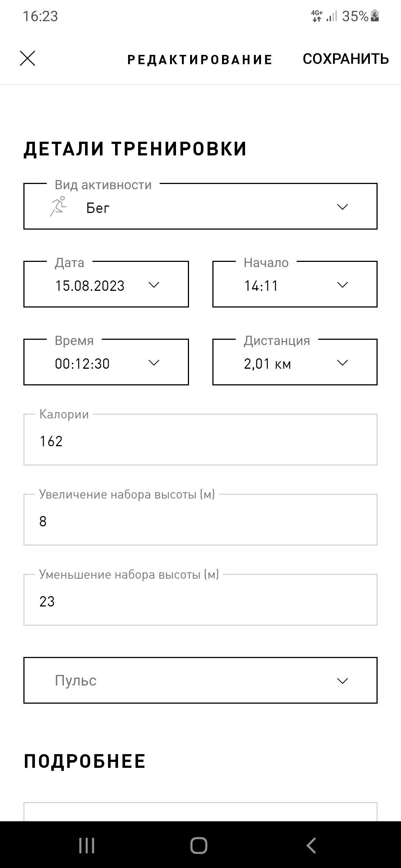Viewport: 401px width, 868px height.
Task: Tap the Android home navigation icon
Action: [199, 846]
